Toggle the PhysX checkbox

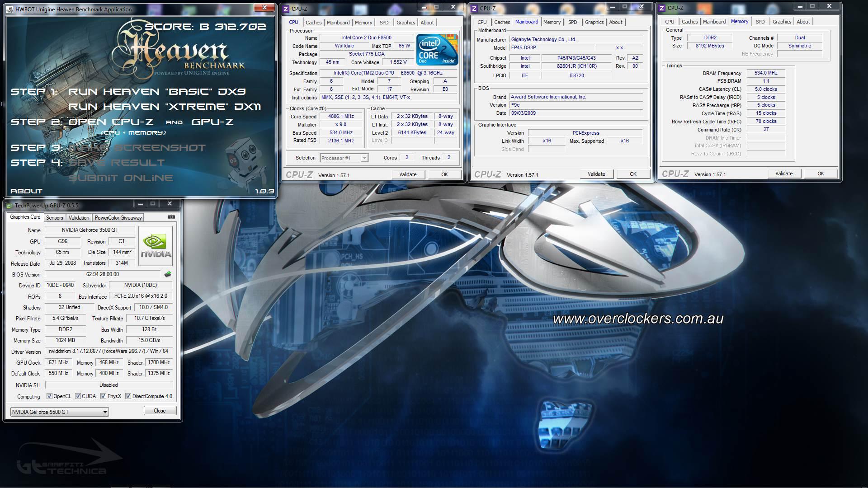[103, 396]
